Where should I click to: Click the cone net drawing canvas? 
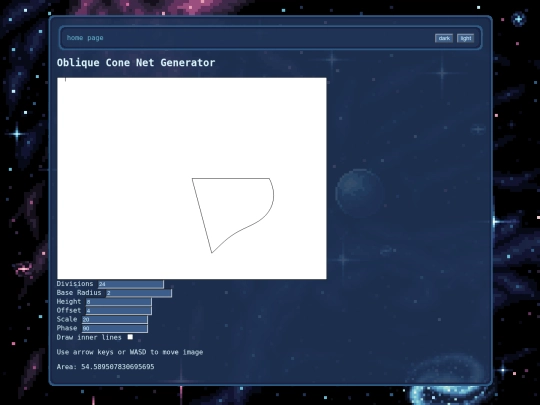(192, 178)
